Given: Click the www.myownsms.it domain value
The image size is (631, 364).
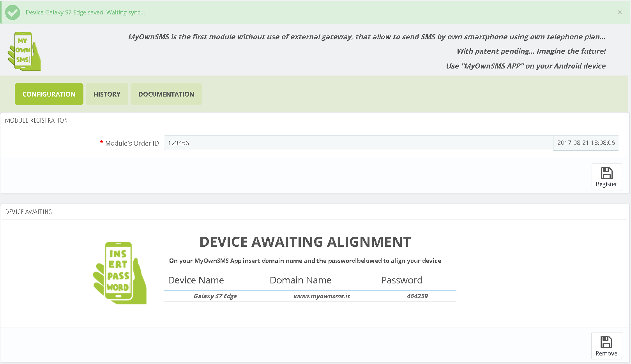Looking at the screenshot, I should 322,296.
